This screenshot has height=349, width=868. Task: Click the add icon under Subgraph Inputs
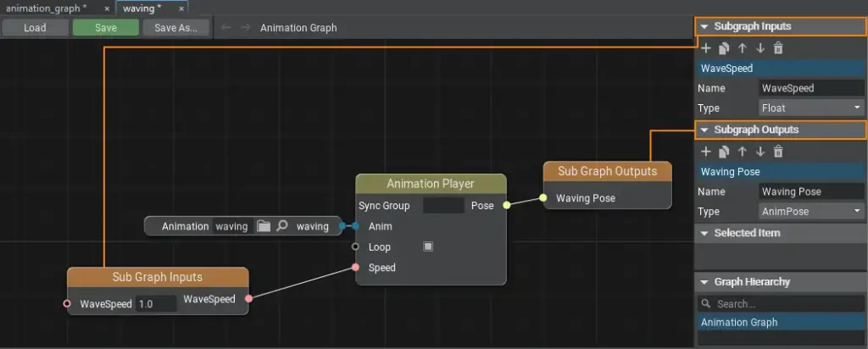click(x=705, y=48)
